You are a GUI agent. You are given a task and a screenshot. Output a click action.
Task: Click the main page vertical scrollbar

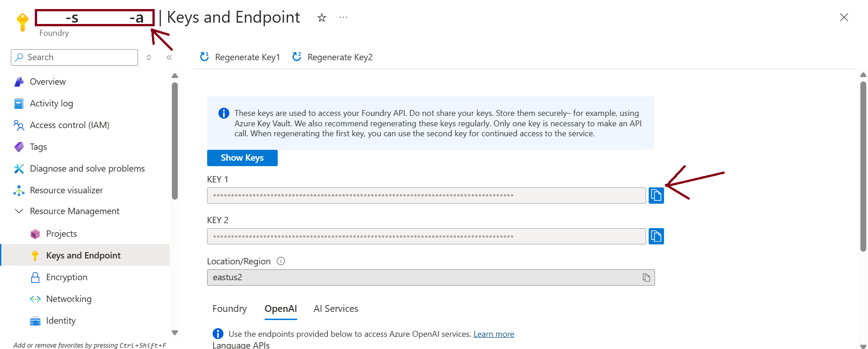pyautogui.click(x=863, y=166)
